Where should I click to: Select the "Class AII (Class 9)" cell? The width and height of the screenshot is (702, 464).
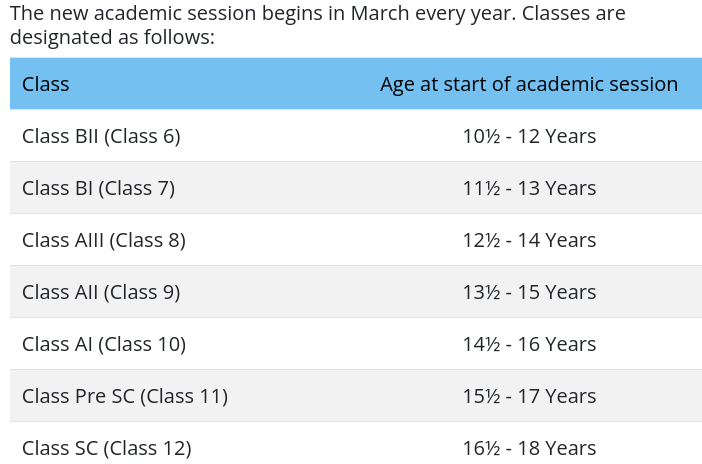tap(101, 292)
